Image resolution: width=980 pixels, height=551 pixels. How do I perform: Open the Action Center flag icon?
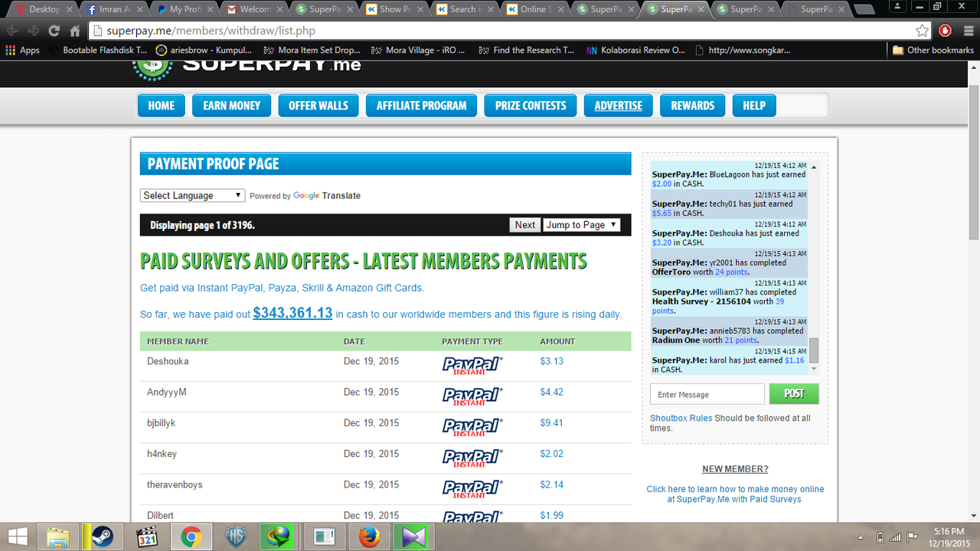pos(912,537)
